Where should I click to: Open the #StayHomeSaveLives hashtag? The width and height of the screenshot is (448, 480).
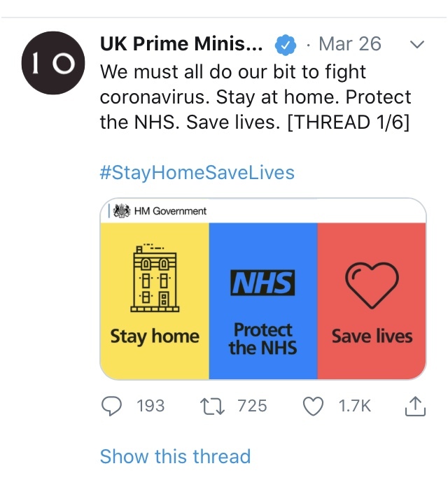point(197,172)
